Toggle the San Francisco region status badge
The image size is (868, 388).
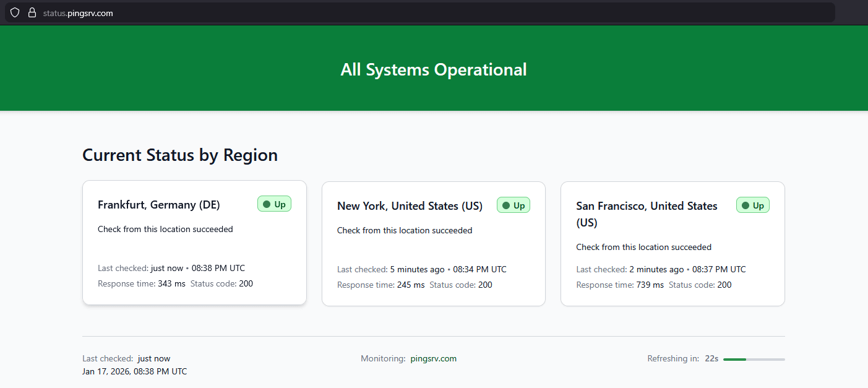point(753,205)
